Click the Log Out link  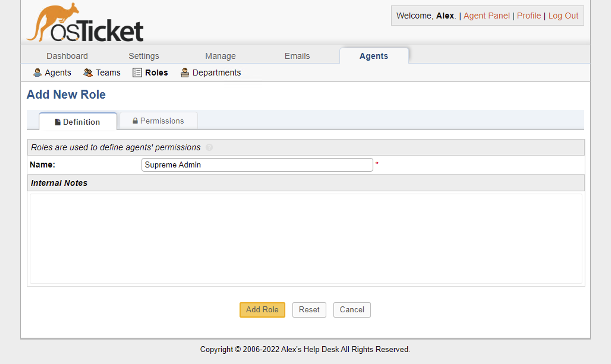[563, 16]
